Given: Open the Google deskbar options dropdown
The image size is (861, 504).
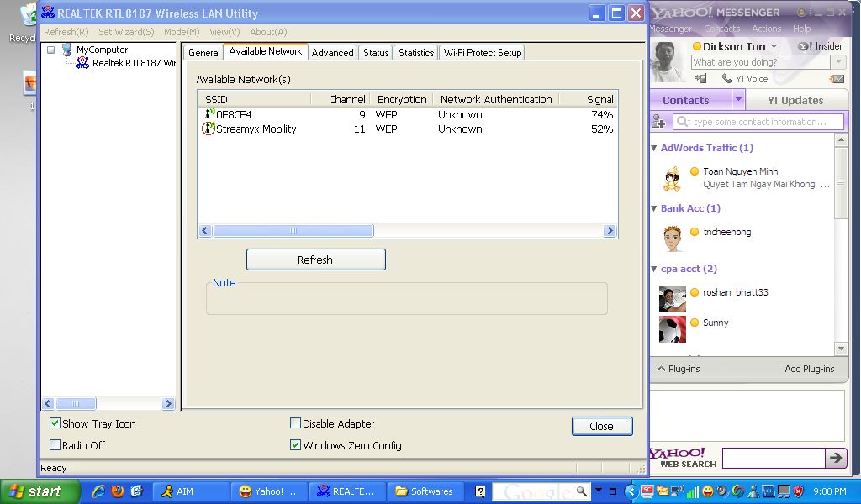Looking at the screenshot, I should [599, 491].
